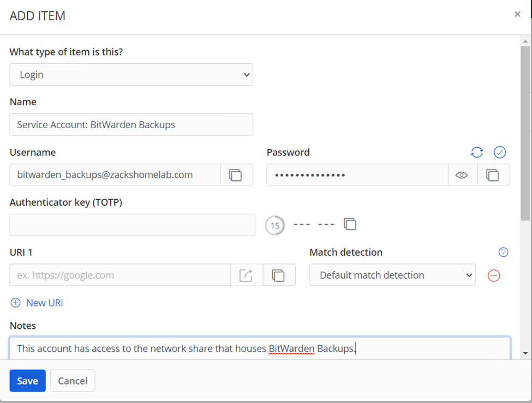Remove the URI 1 entry
Screen dimensions: 532x403
[494, 275]
